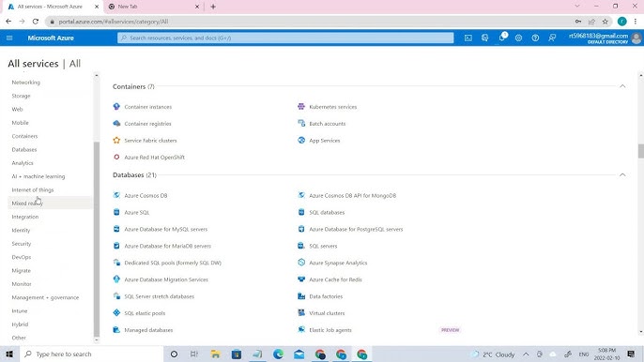
Task: Click the taskbar Type here to search box
Action: pos(91,354)
